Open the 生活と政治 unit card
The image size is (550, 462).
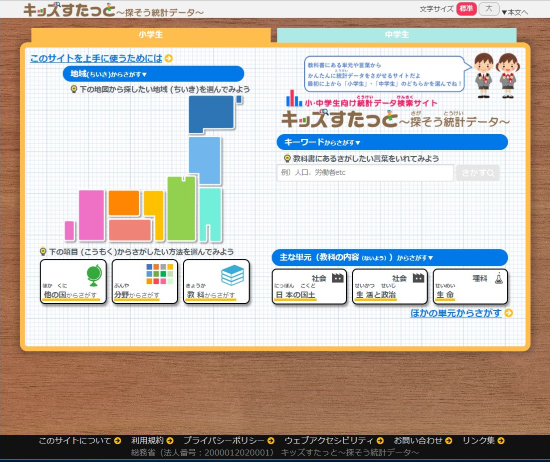point(390,287)
